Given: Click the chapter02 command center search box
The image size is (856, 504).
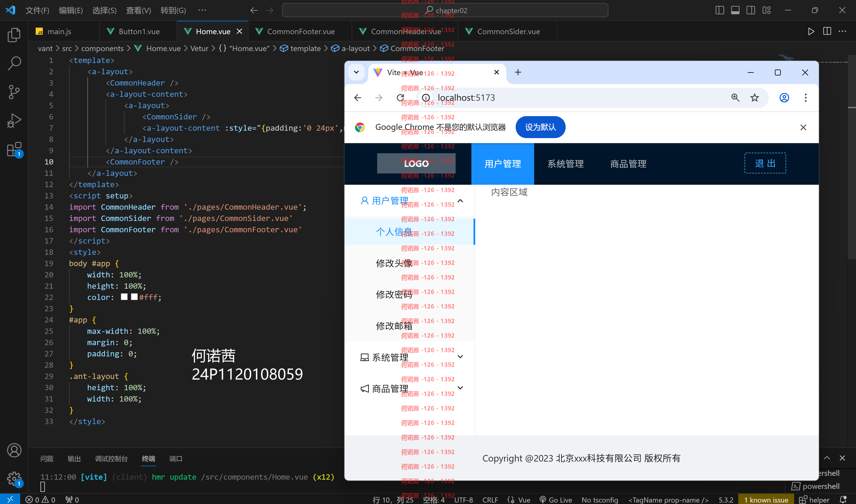Looking at the screenshot, I should click(x=445, y=10).
